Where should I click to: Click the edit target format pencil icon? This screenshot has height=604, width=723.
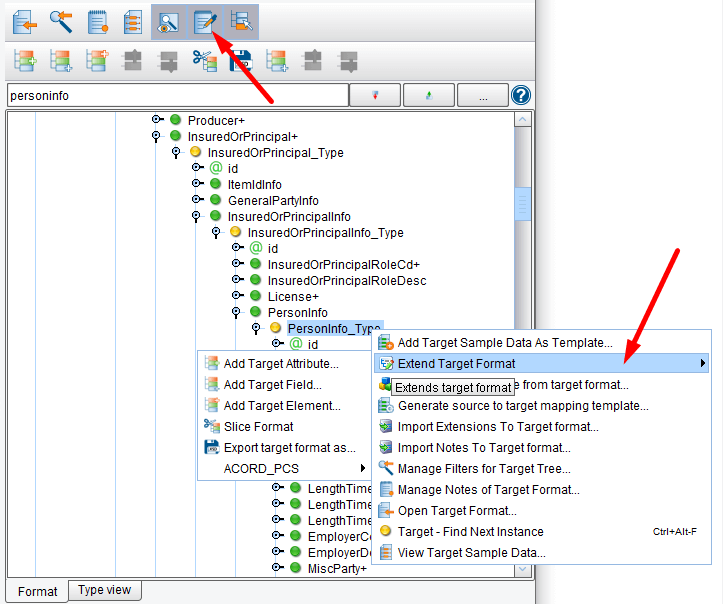pos(205,20)
